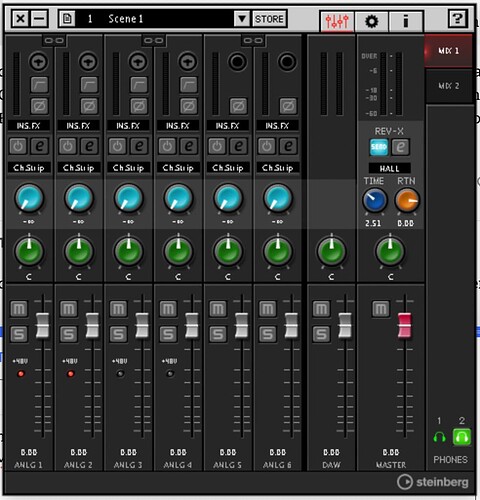Toggle stereo link for ANLG 5 and 6
This screenshot has width=480, height=500.
click(x=253, y=41)
